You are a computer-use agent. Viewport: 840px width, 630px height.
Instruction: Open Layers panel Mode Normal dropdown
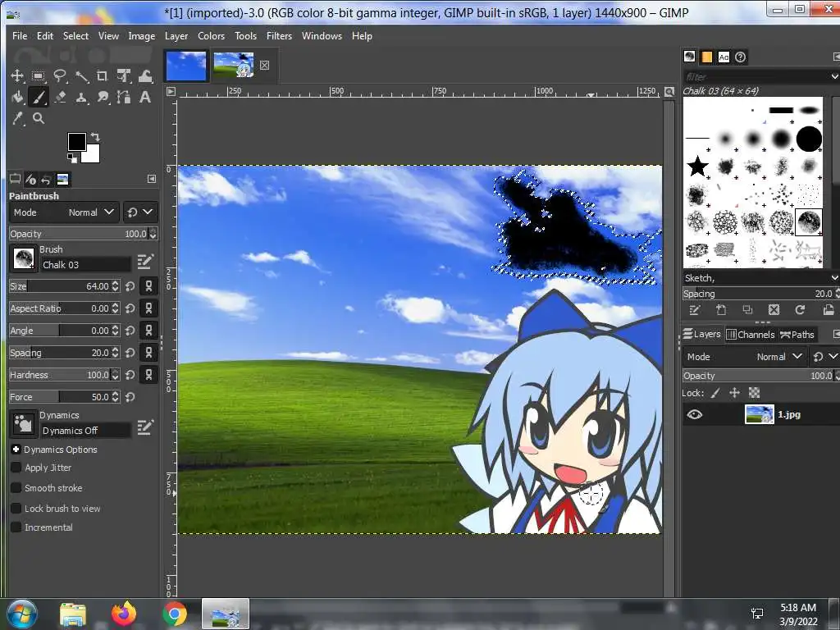click(x=745, y=357)
